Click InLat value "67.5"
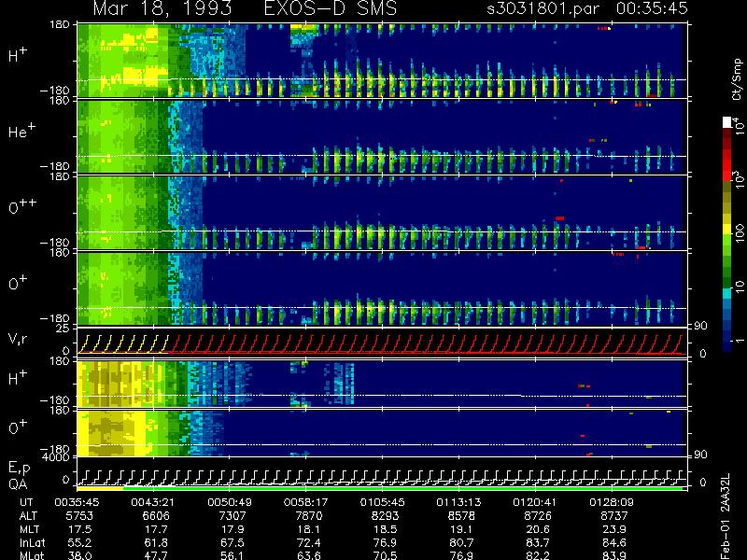Screen dimensions: 747x560 pyautogui.click(x=233, y=543)
